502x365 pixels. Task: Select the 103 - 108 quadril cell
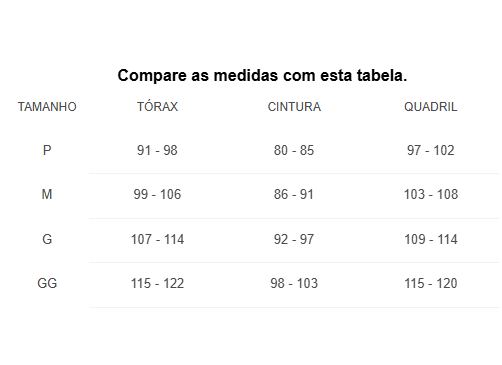point(431,194)
